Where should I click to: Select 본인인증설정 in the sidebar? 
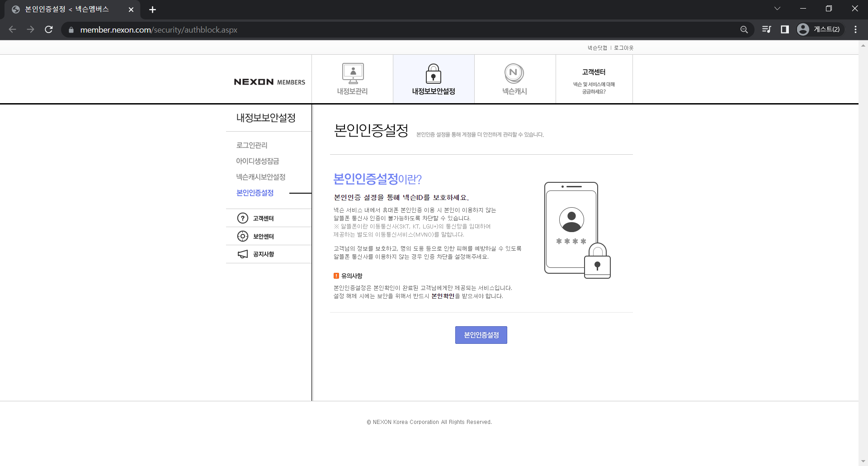pos(255,193)
